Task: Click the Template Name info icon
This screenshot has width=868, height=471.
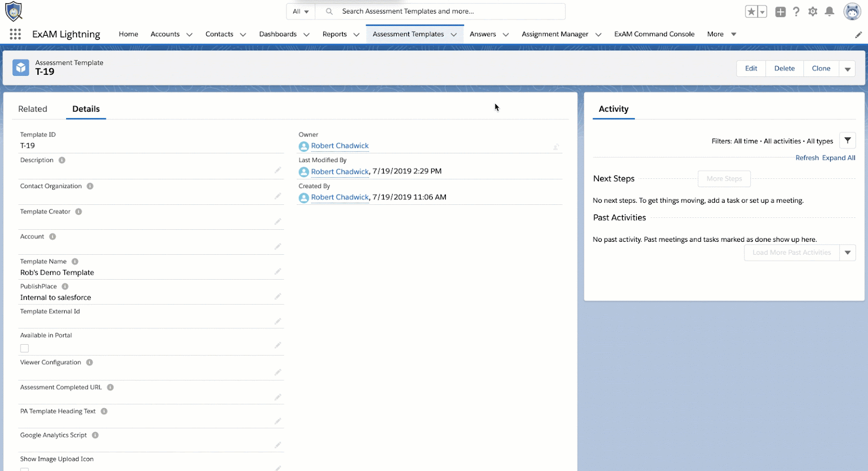Action: point(75,262)
